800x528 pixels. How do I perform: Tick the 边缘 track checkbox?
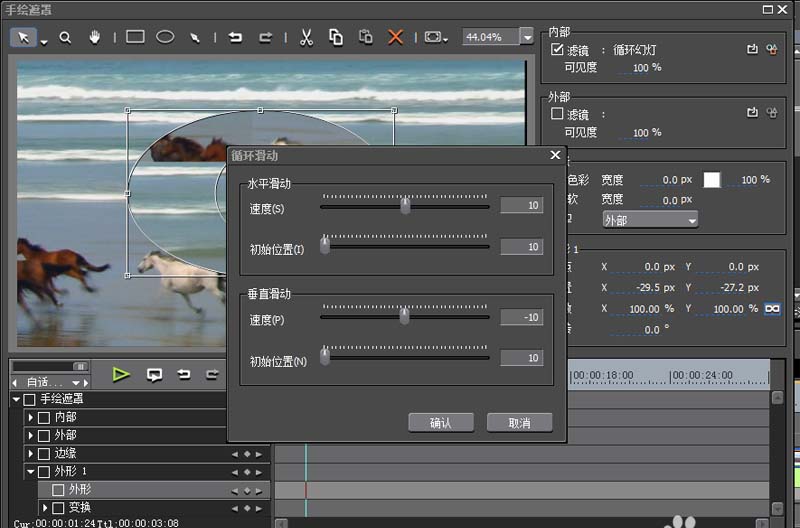[44, 453]
